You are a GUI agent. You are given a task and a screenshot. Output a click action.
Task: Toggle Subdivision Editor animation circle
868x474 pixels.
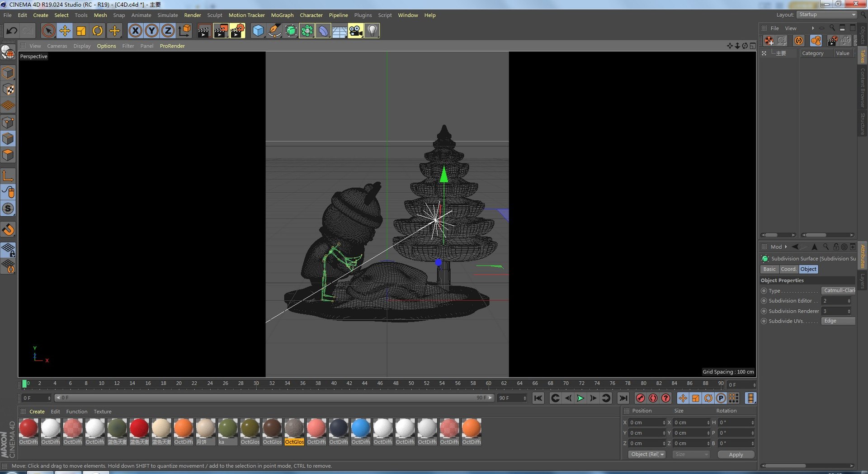[764, 301]
